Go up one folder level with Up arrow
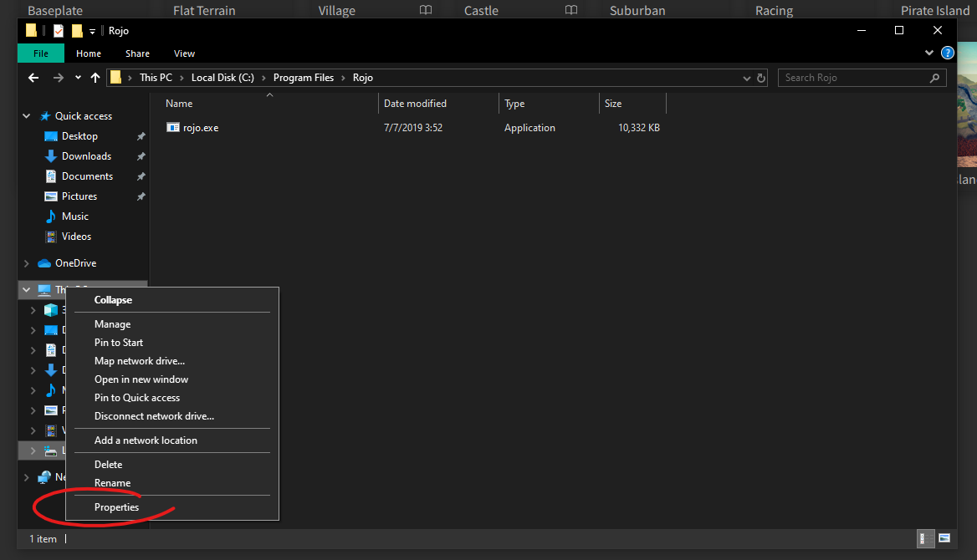The width and height of the screenshot is (977, 560). (95, 78)
